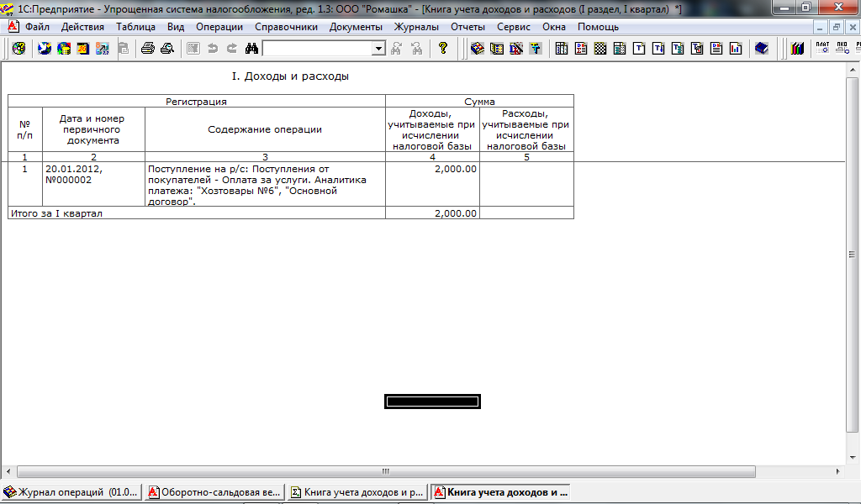Screen dimensions: 861x504
Task: Click the globe with coins icon
Action: tap(64, 49)
